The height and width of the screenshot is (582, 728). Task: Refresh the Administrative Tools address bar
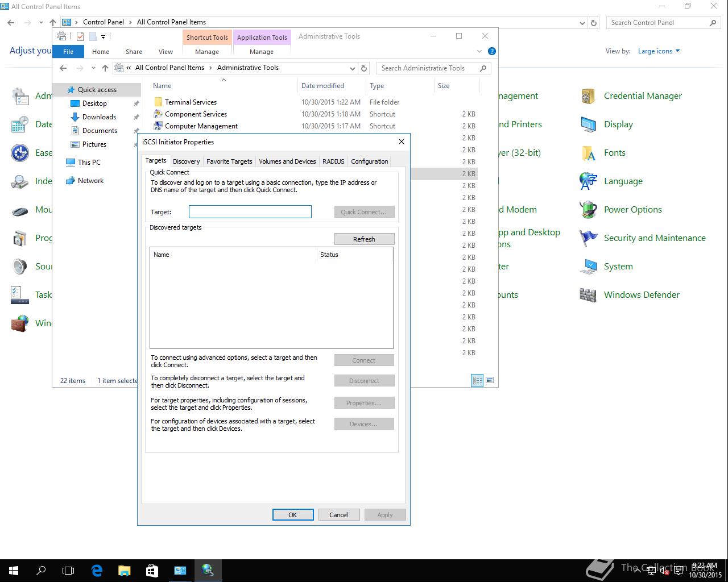(365, 68)
